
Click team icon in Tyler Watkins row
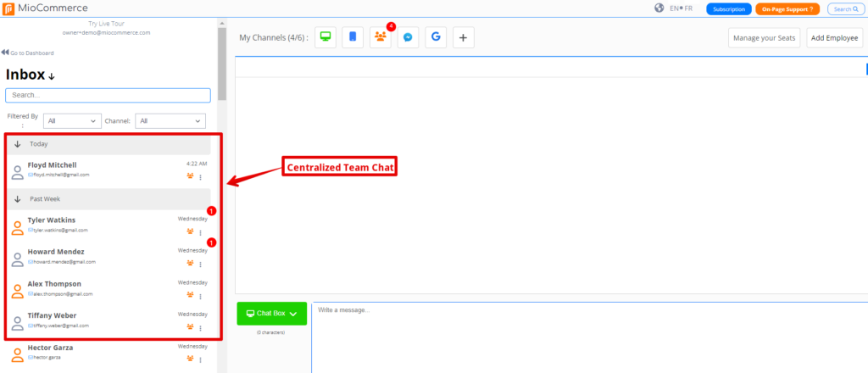pyautogui.click(x=191, y=231)
